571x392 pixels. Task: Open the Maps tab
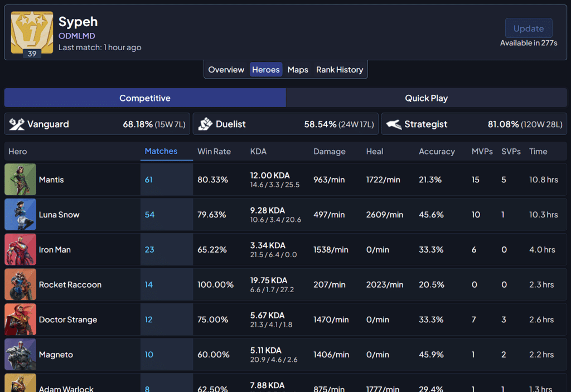pos(298,70)
